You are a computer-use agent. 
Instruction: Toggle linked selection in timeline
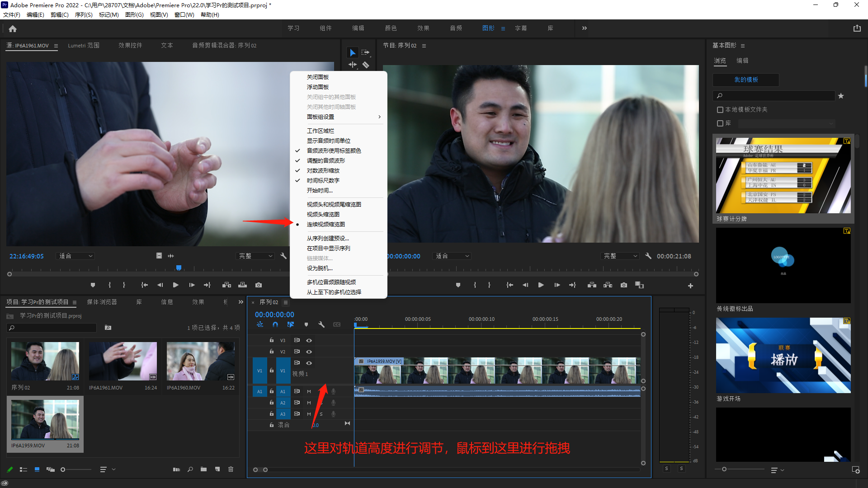click(291, 324)
